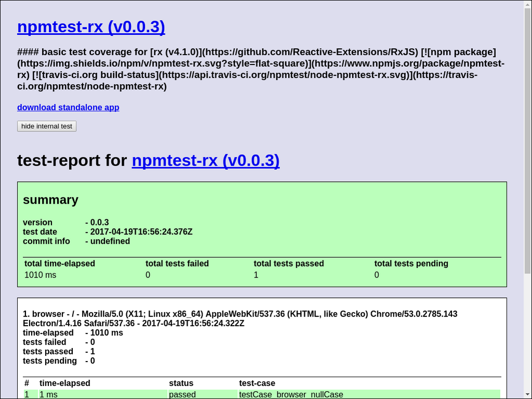Click the hide internal test button
Viewport: 532px width, 399px height.
[x=47, y=126]
